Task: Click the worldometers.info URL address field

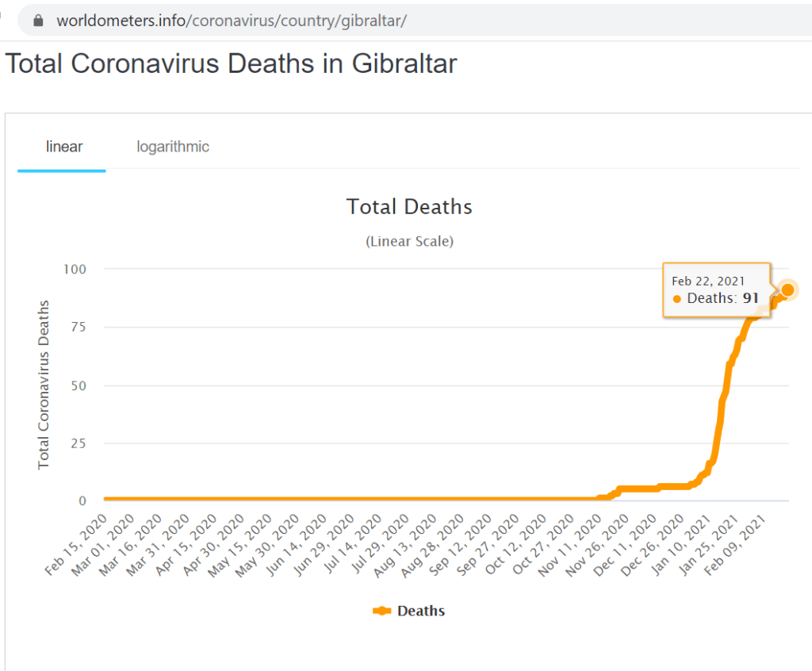Action: tap(232, 21)
